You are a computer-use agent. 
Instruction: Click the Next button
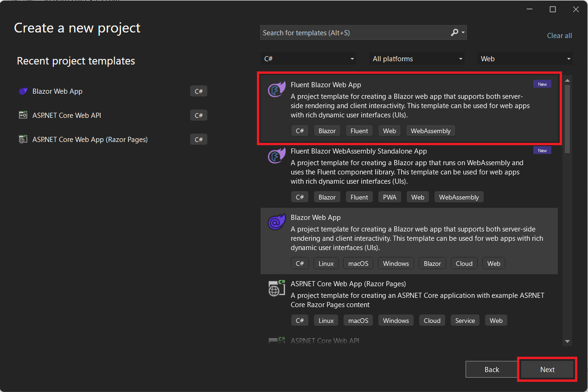tap(547, 369)
